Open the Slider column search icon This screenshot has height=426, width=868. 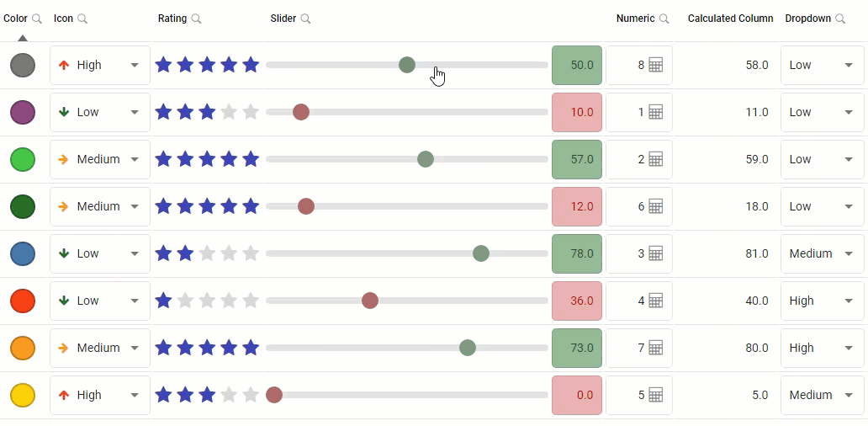point(305,19)
